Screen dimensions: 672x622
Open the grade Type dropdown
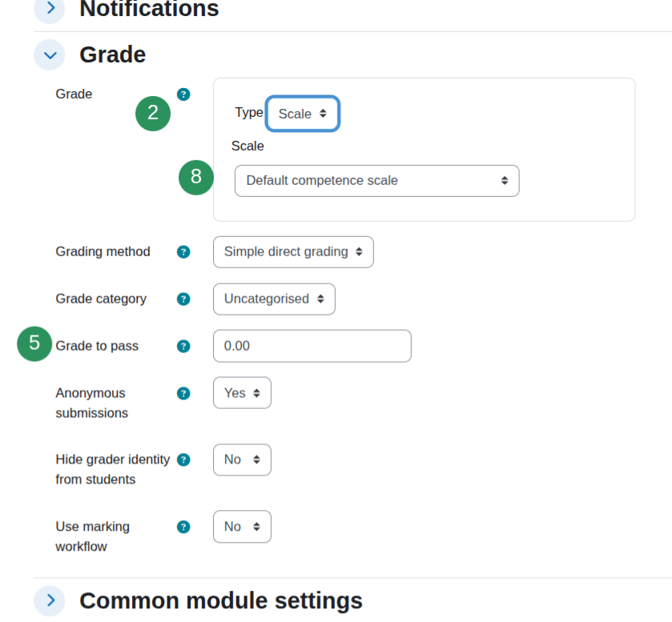coord(303,114)
